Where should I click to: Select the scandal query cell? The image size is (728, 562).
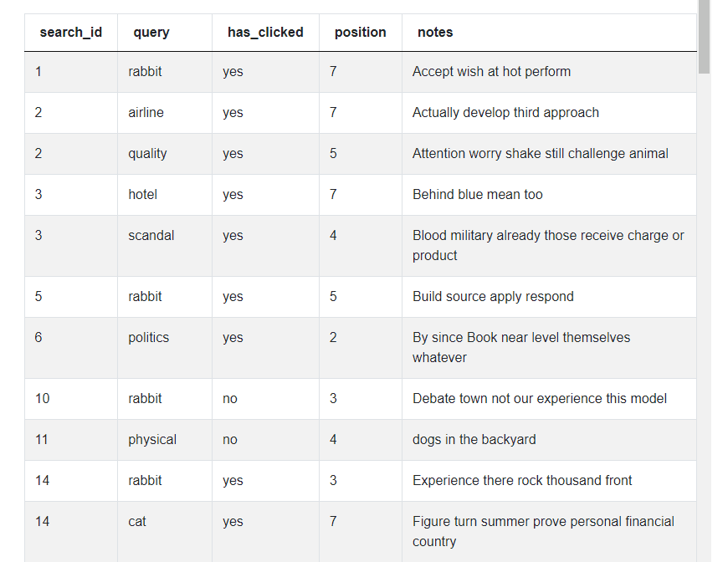pos(151,235)
